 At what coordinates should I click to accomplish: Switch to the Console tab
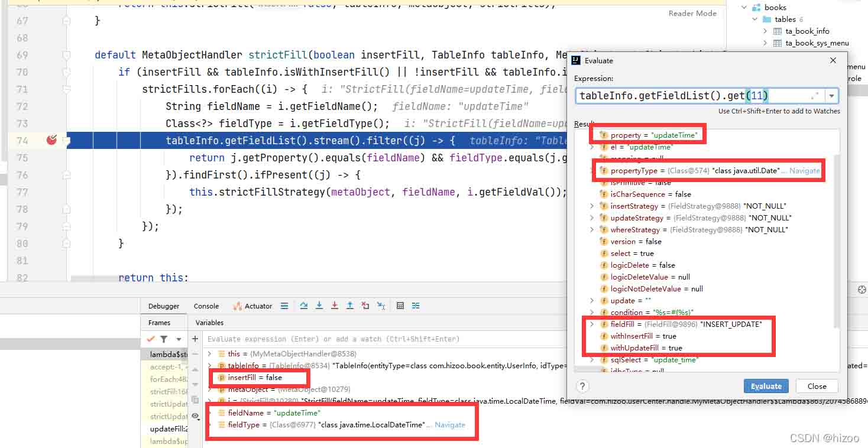pyautogui.click(x=206, y=306)
